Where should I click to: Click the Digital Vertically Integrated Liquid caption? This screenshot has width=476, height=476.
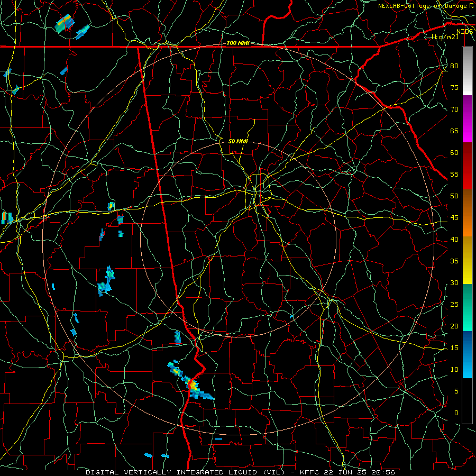(x=240, y=472)
